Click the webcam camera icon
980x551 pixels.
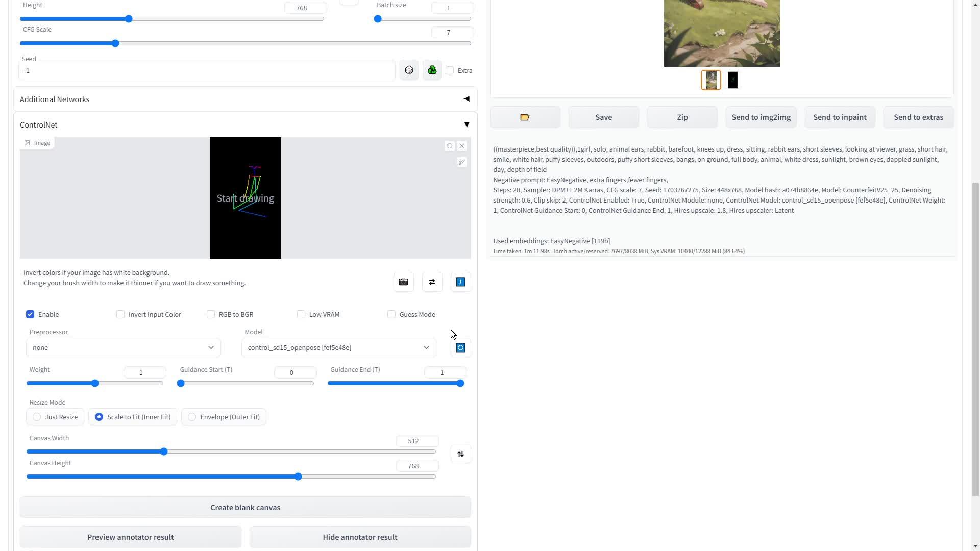coord(403,282)
